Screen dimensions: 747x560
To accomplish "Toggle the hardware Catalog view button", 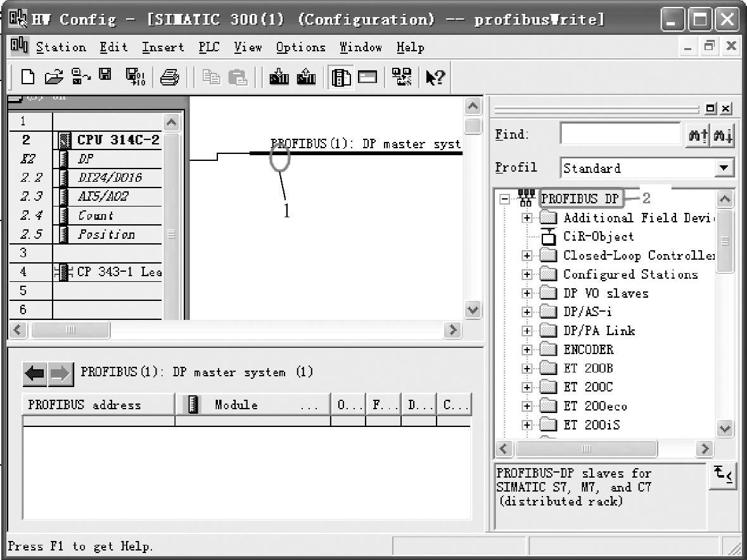I will click(341, 77).
